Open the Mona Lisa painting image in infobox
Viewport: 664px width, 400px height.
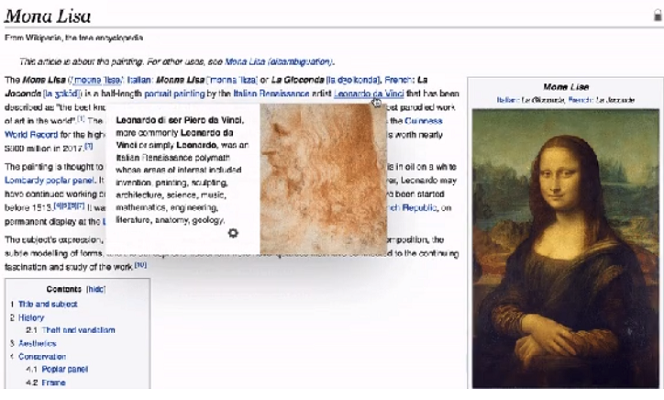point(566,248)
